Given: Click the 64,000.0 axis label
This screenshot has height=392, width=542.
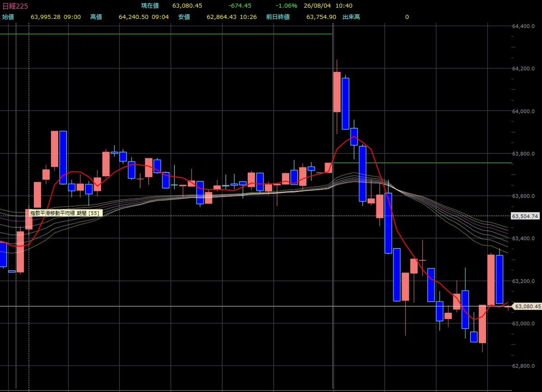Looking at the screenshot, I should click(524, 111).
